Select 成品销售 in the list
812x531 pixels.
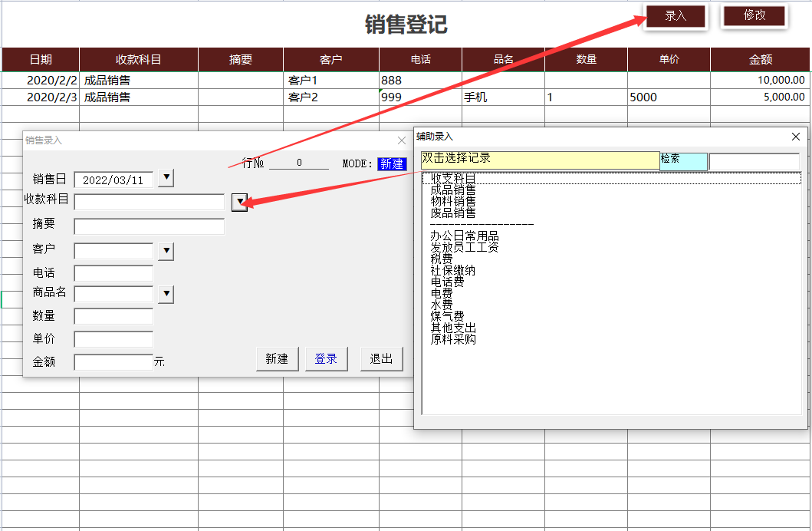pos(453,190)
